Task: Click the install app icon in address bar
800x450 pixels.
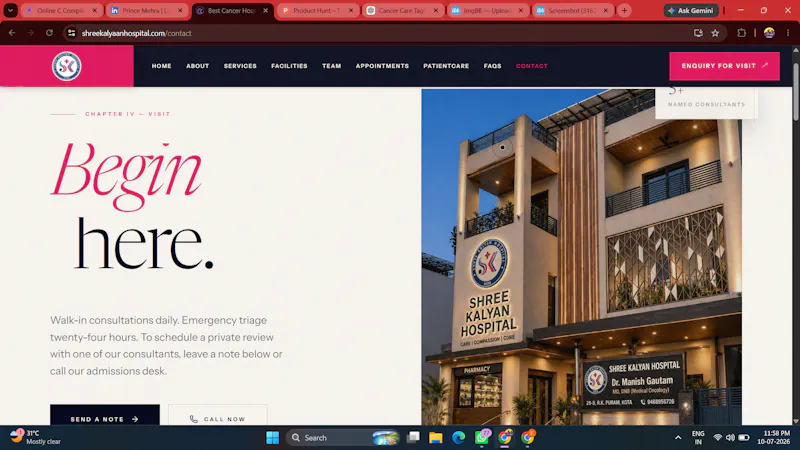Action: coord(698,33)
